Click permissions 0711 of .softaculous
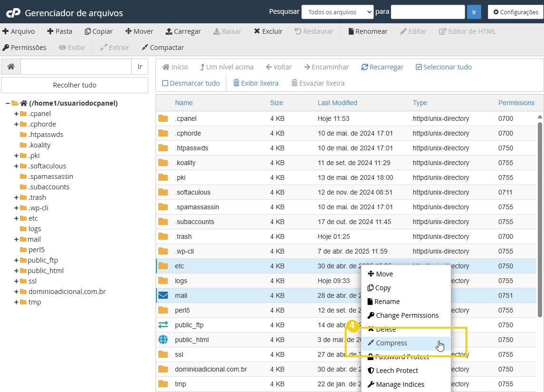Screen dimensions: 544x392 [x=505, y=192]
